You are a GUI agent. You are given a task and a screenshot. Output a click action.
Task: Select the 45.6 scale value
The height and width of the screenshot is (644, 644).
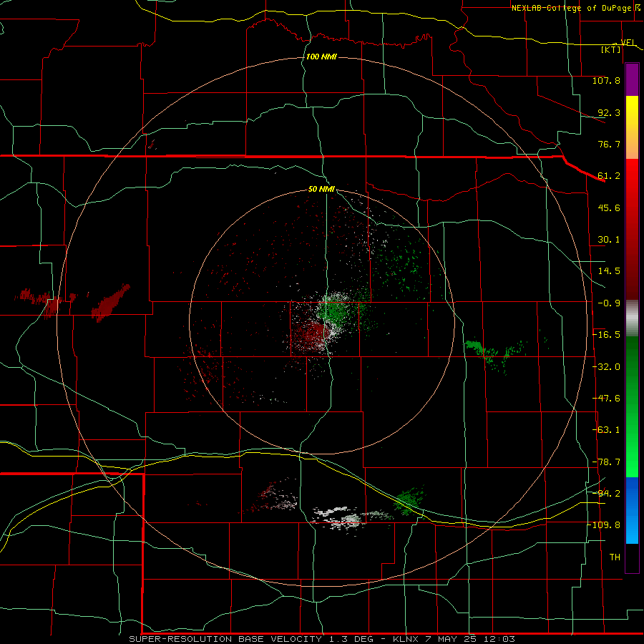609,208
